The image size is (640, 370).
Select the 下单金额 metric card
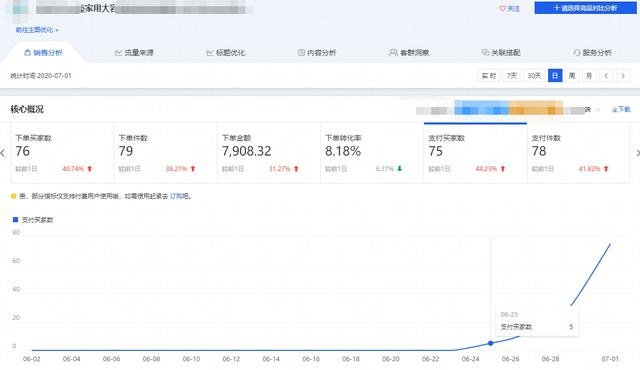click(x=269, y=153)
